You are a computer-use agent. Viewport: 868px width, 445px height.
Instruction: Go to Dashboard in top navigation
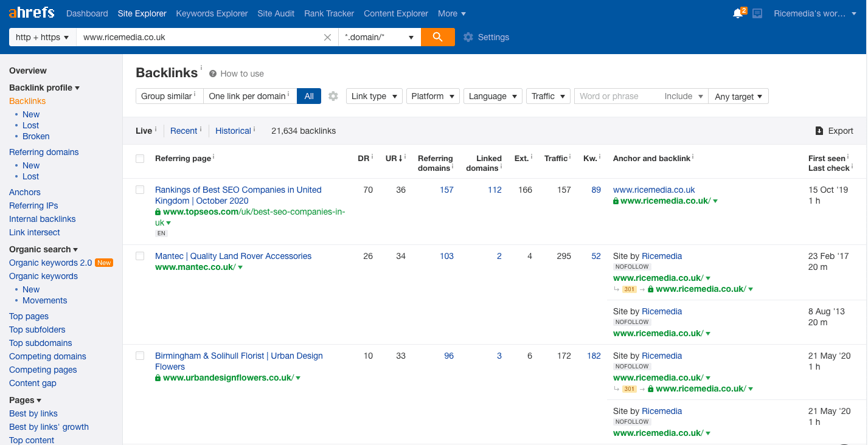coord(87,13)
